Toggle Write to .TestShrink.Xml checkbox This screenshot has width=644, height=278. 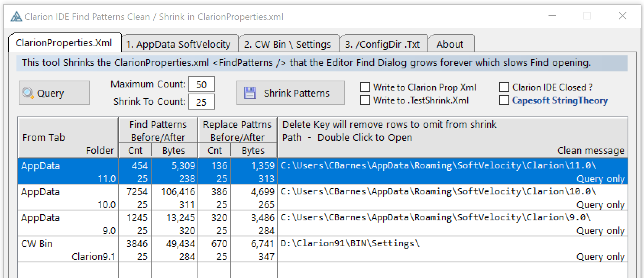pos(365,100)
